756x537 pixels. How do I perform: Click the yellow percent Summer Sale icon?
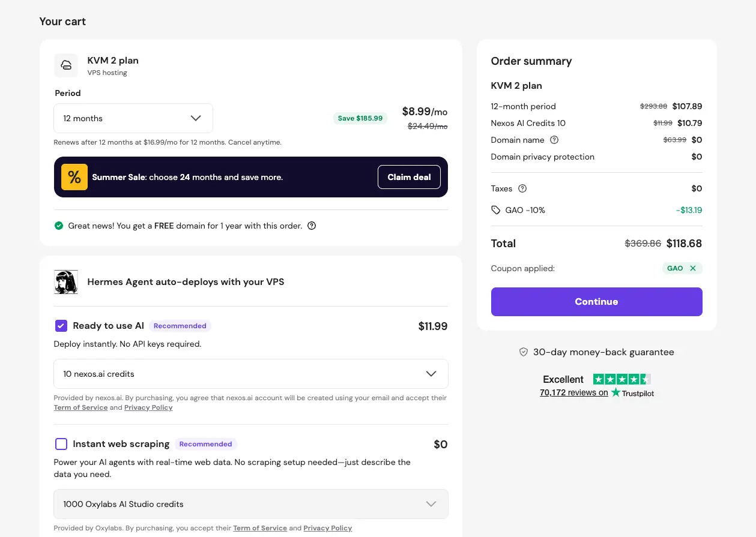pos(74,177)
